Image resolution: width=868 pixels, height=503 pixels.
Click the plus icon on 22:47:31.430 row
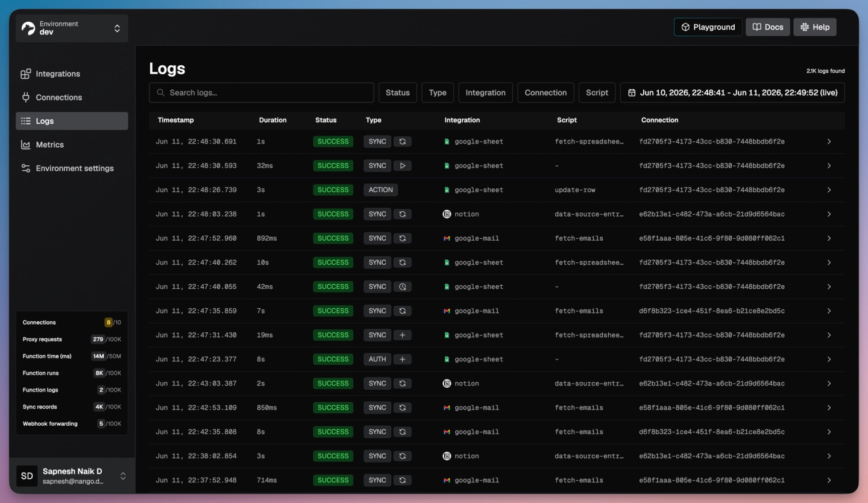coord(403,335)
